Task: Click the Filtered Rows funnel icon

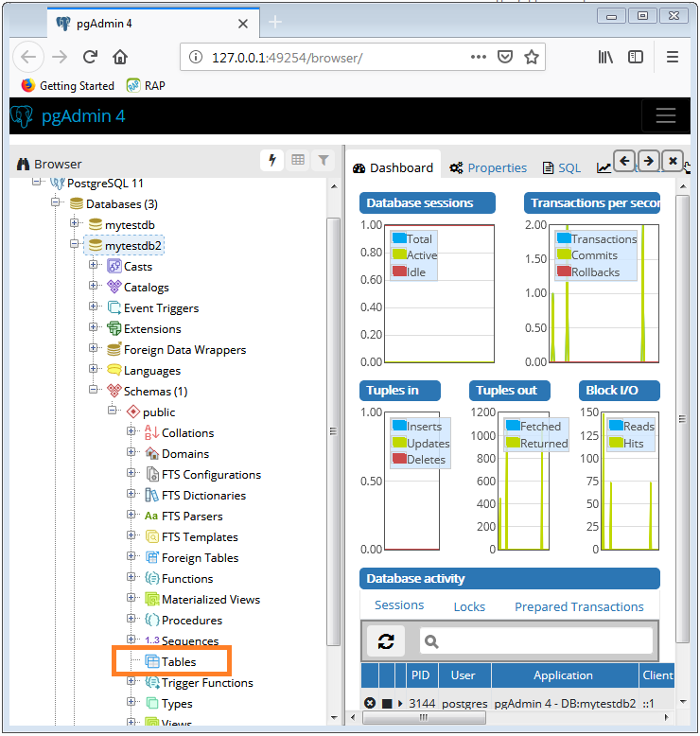Action: tap(324, 161)
